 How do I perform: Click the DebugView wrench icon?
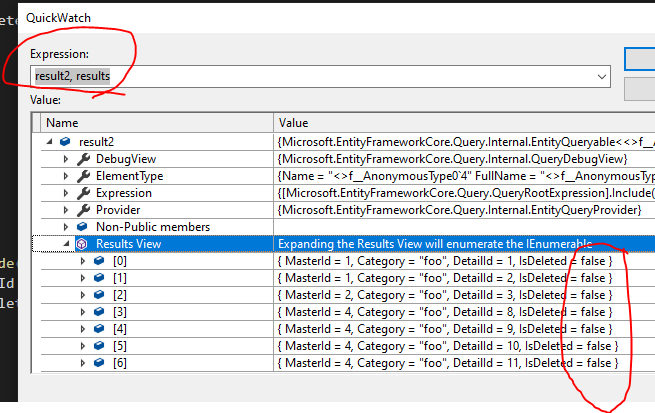pyautogui.click(x=83, y=159)
